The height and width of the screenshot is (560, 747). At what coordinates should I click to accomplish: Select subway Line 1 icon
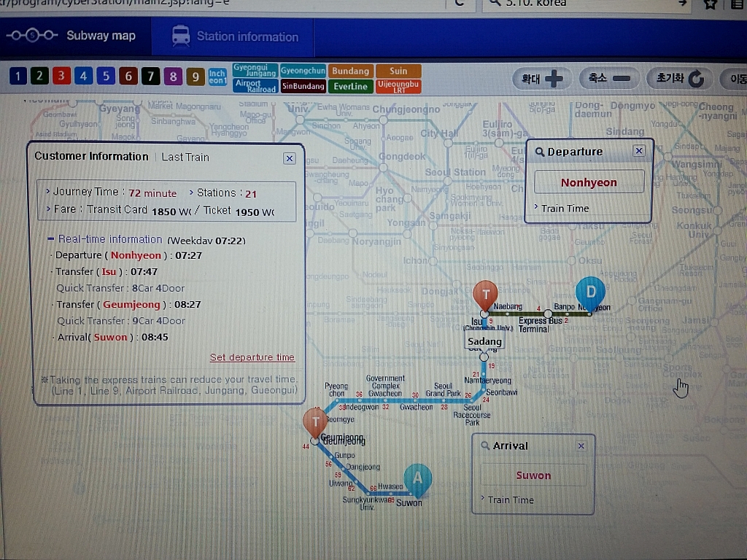pyautogui.click(x=18, y=77)
